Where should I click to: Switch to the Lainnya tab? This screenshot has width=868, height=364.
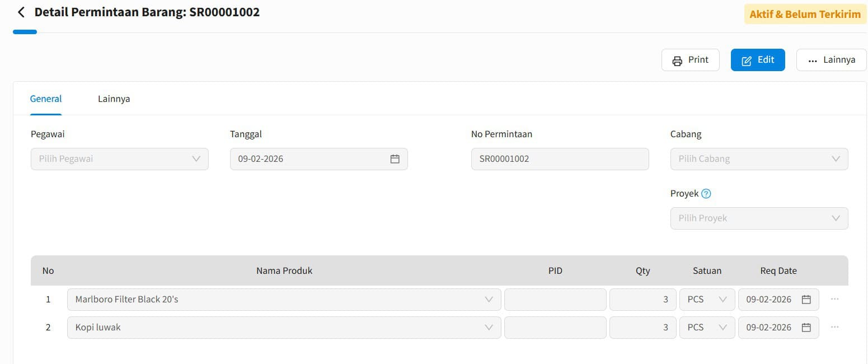tap(114, 99)
